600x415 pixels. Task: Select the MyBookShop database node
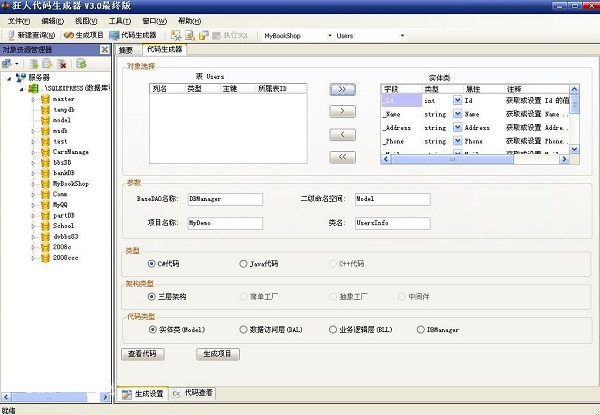70,184
